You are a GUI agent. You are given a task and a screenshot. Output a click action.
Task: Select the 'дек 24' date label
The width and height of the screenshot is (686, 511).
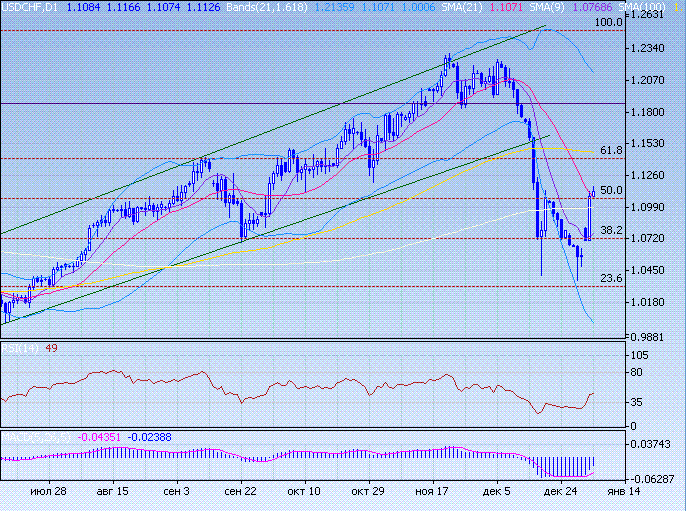[558, 493]
